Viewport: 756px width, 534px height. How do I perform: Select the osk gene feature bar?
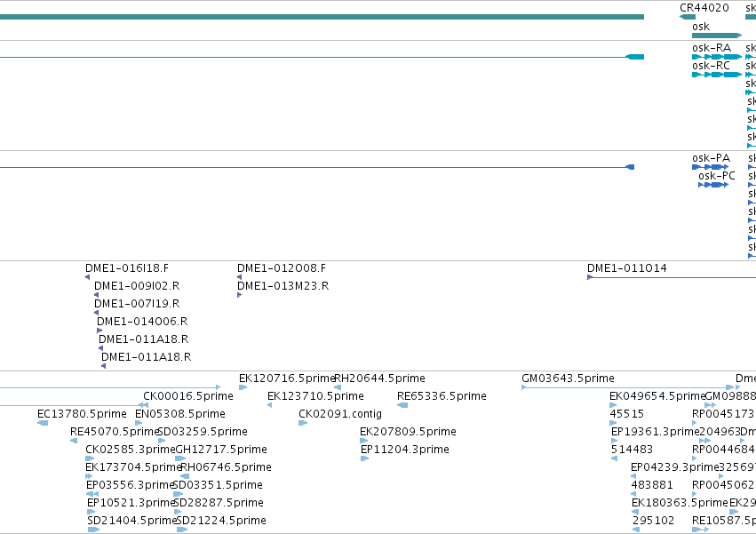[717, 36]
